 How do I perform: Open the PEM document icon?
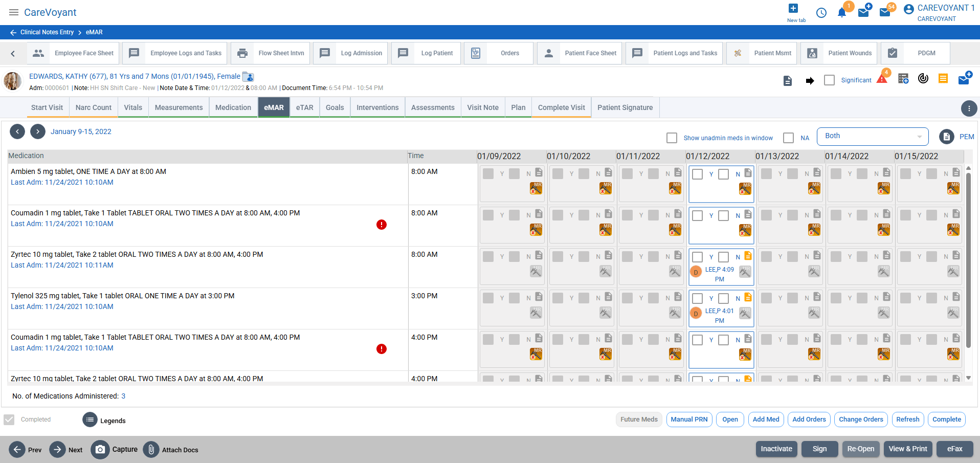click(947, 137)
